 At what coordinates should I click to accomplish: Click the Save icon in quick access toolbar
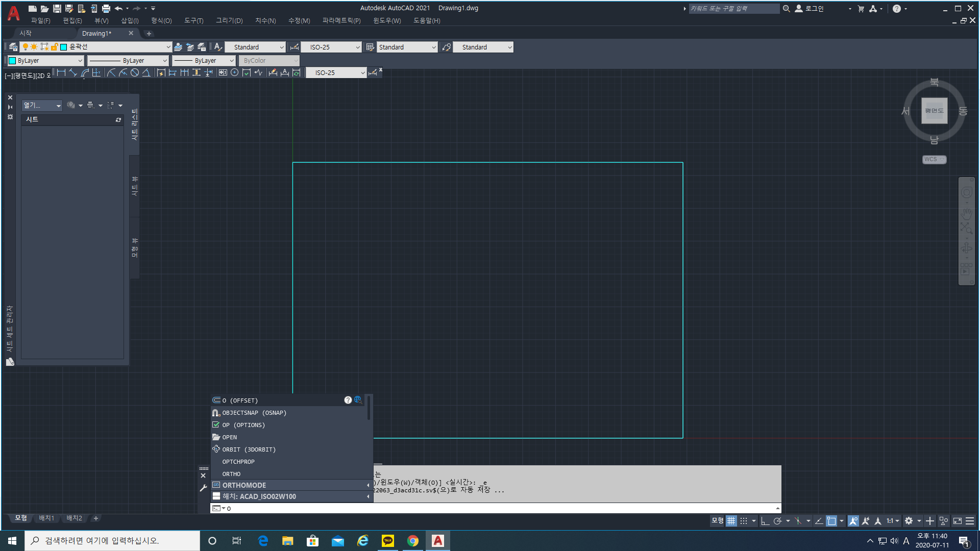57,9
